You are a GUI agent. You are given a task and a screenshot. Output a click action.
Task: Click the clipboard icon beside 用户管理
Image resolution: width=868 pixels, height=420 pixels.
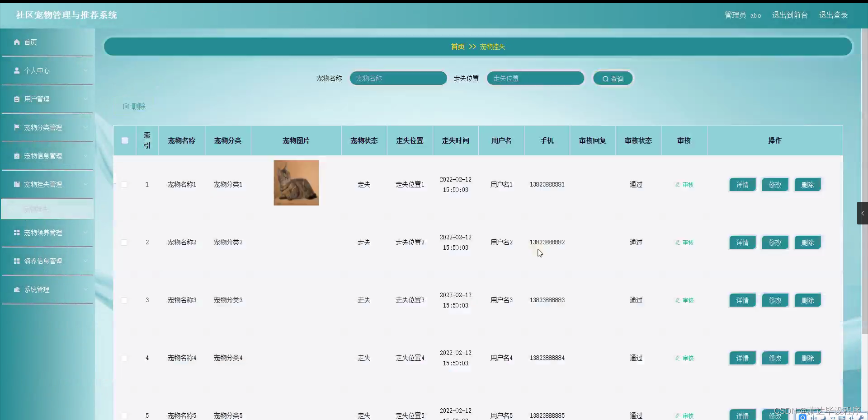tap(17, 99)
